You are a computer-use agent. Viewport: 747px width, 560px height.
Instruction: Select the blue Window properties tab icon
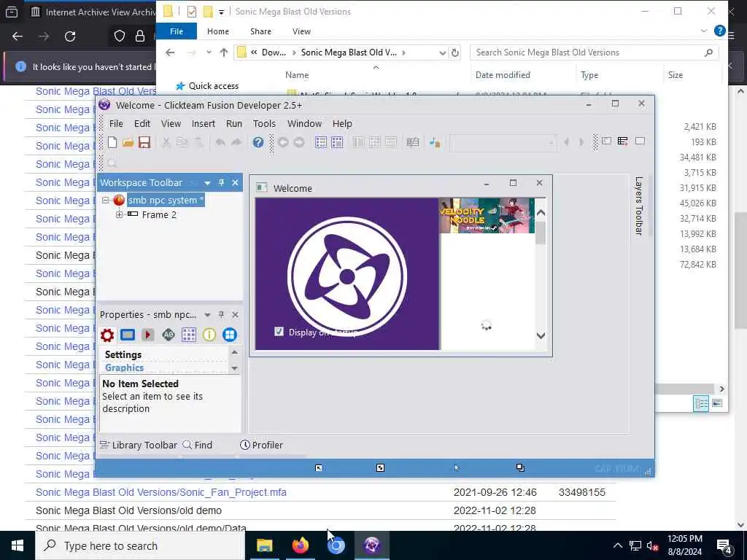coord(128,335)
